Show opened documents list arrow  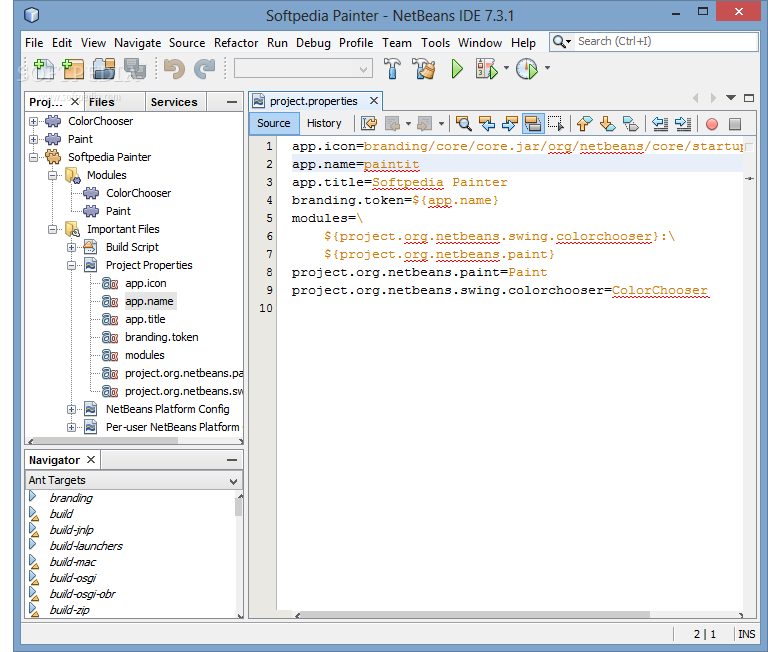click(731, 97)
